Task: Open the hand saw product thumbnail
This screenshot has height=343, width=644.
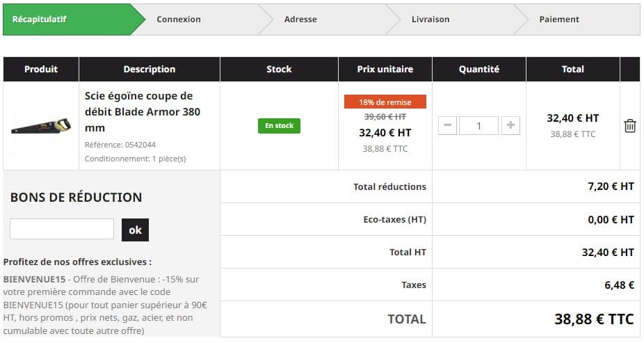Action: (x=41, y=127)
